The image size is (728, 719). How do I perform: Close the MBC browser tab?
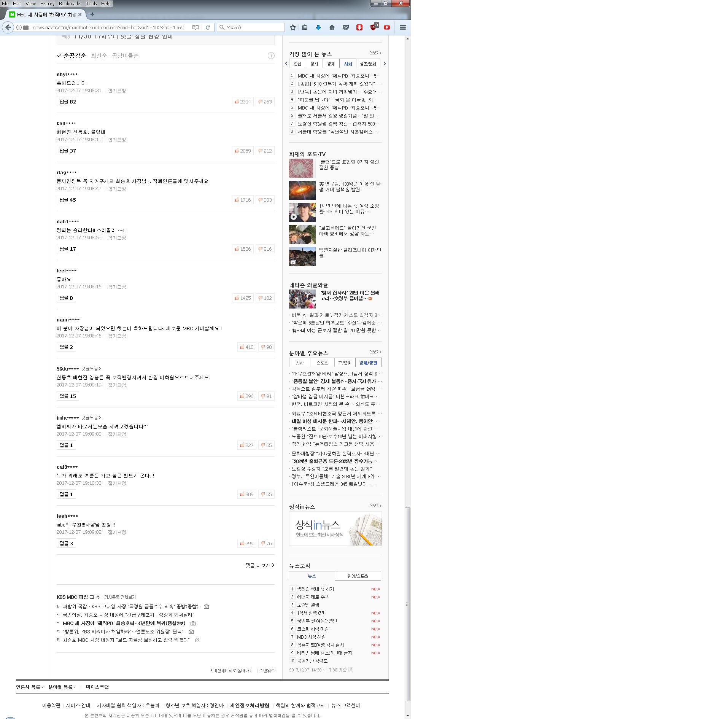pyautogui.click(x=80, y=14)
